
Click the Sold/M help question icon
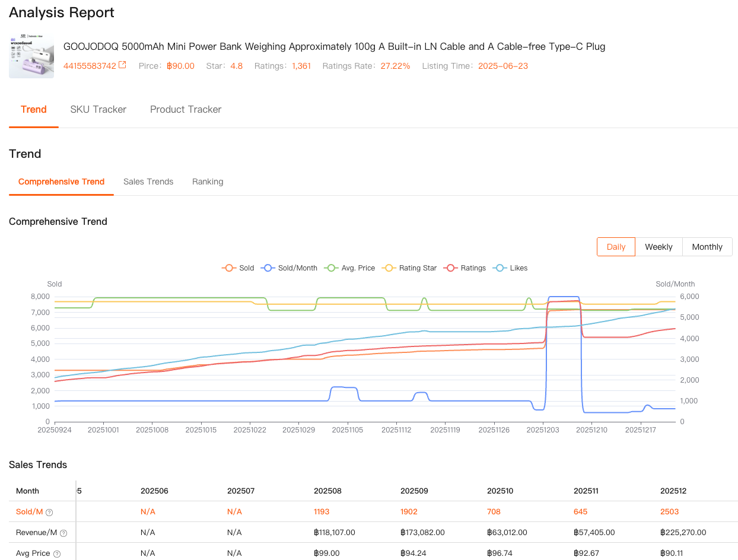[49, 512]
